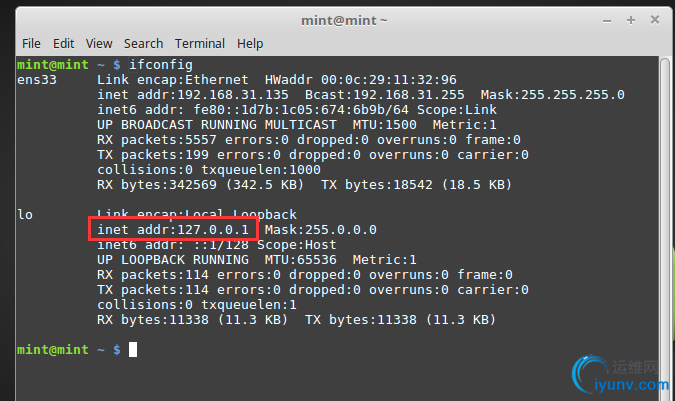The height and width of the screenshot is (401, 675).
Task: Minimize the terminal window
Action: click(607, 21)
